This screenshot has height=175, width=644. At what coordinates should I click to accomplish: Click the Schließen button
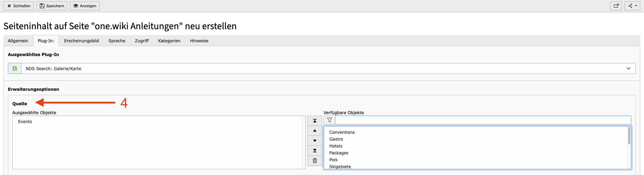19,6
